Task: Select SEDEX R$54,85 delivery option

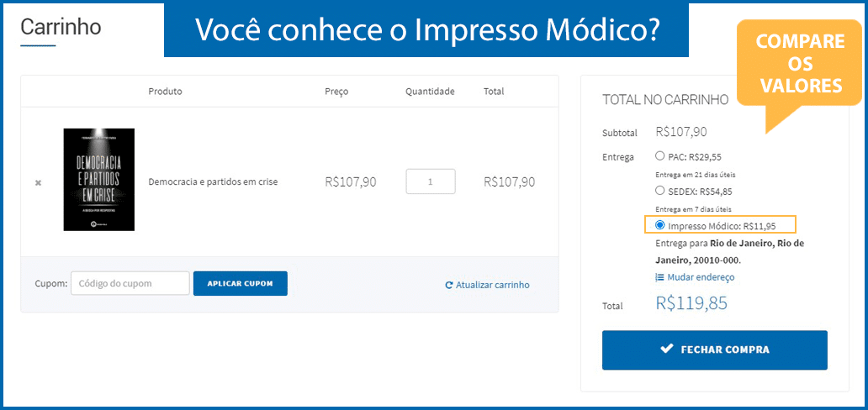Action: tap(659, 191)
